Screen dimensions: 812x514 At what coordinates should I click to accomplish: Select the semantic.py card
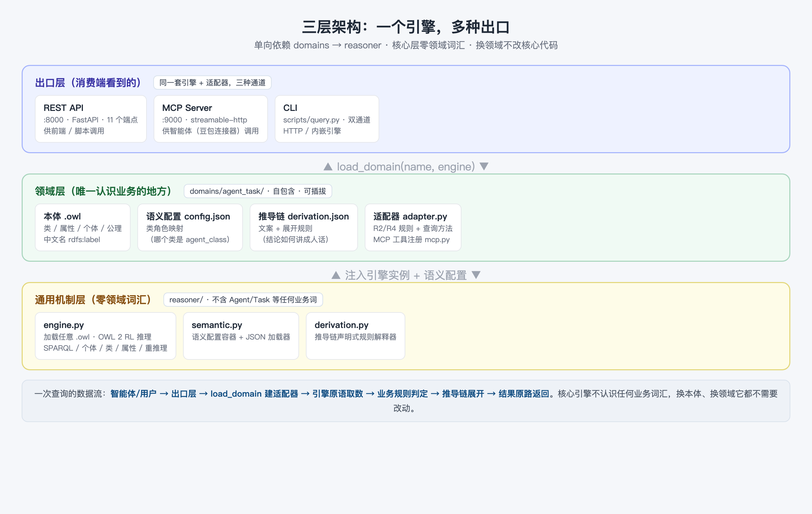click(x=241, y=336)
